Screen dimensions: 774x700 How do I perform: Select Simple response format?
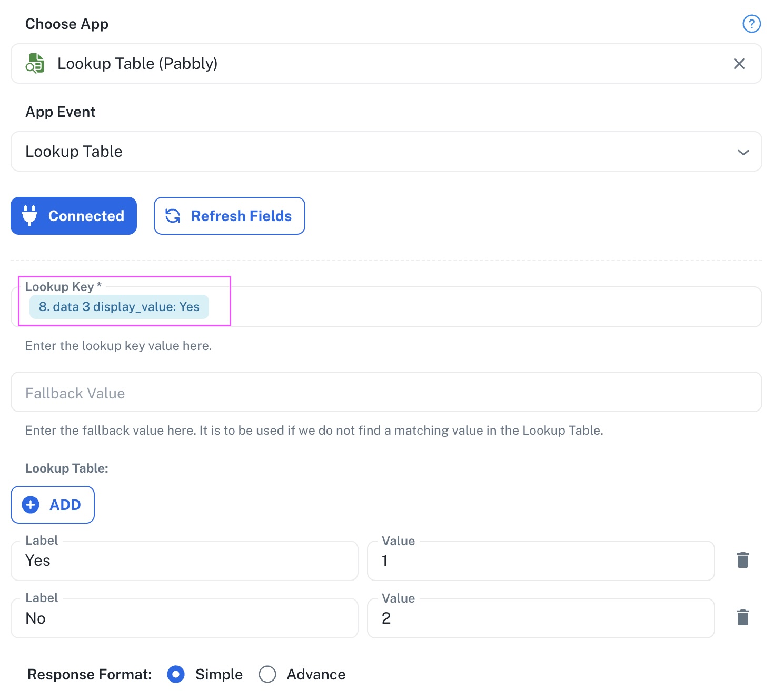pos(176,674)
